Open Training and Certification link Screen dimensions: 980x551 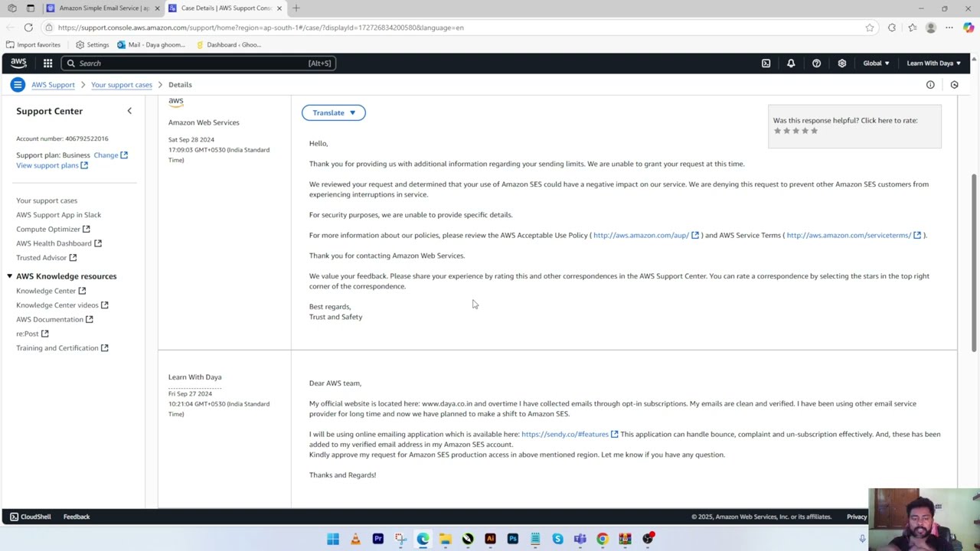63,348
